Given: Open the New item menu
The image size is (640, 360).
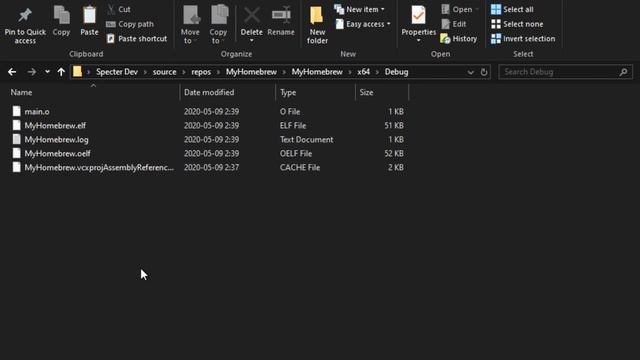Looking at the screenshot, I should [359, 9].
